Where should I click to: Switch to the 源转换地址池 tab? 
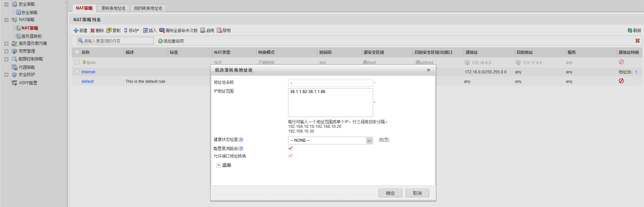[113, 8]
